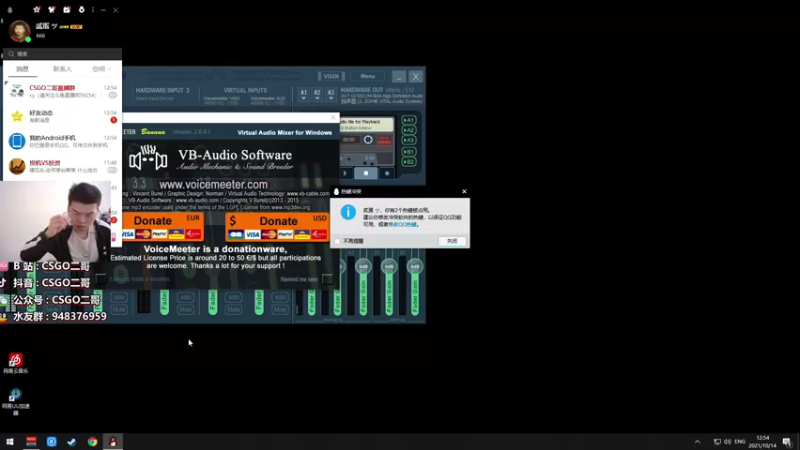The height and width of the screenshot is (450, 800).
Task: Close the Voicemeeter about dialog with X
Action: (x=333, y=117)
